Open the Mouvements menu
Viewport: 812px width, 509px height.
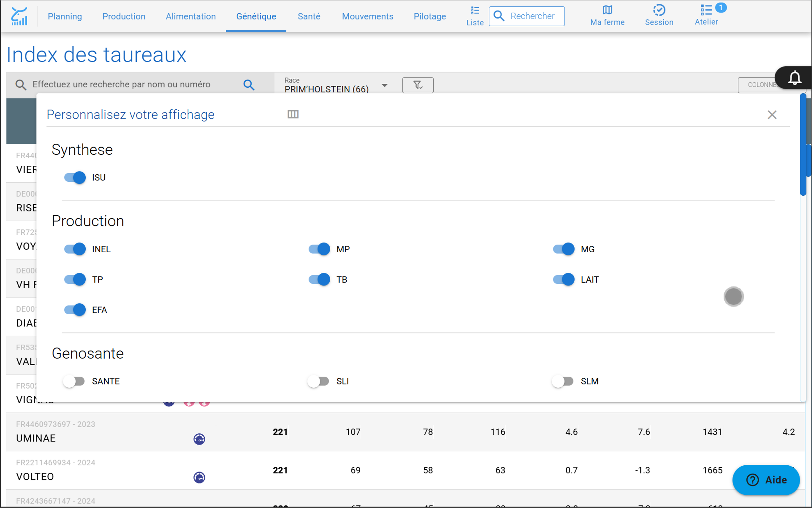click(x=367, y=16)
